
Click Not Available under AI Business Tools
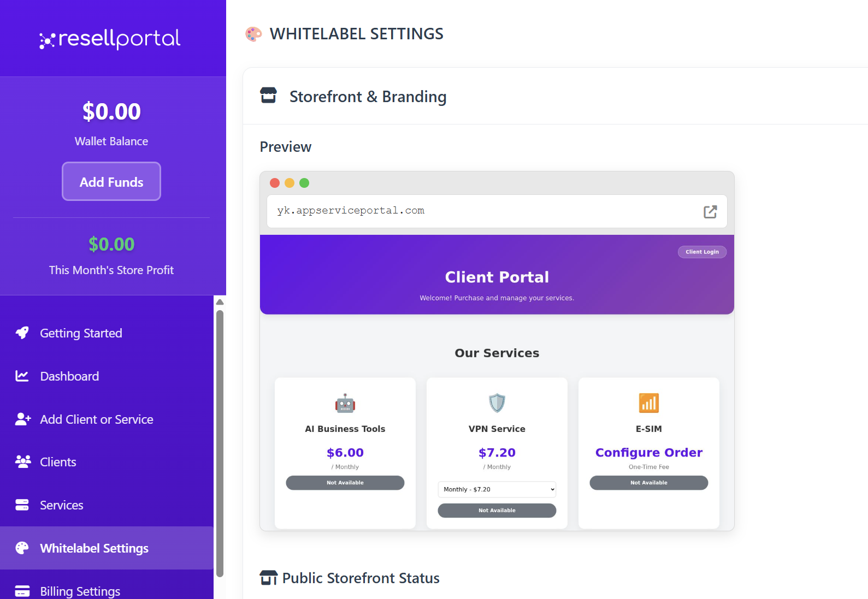pyautogui.click(x=345, y=483)
